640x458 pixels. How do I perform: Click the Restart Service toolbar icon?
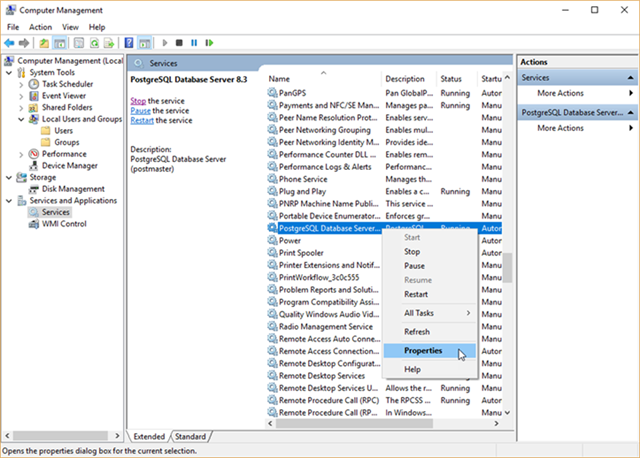click(x=208, y=43)
